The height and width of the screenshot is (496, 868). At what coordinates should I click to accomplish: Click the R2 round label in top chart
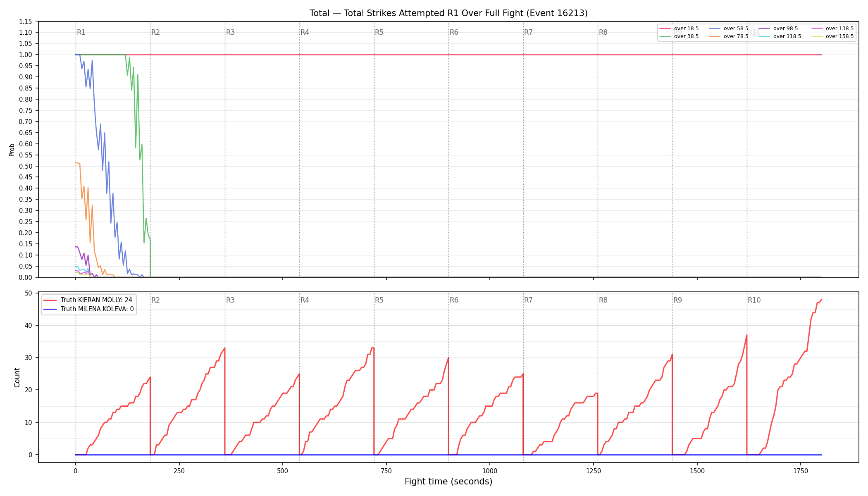pyautogui.click(x=155, y=32)
